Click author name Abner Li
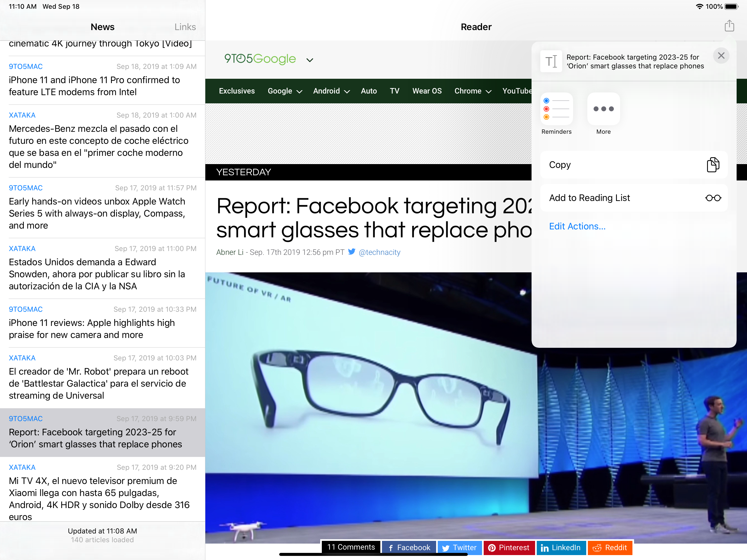 click(230, 252)
